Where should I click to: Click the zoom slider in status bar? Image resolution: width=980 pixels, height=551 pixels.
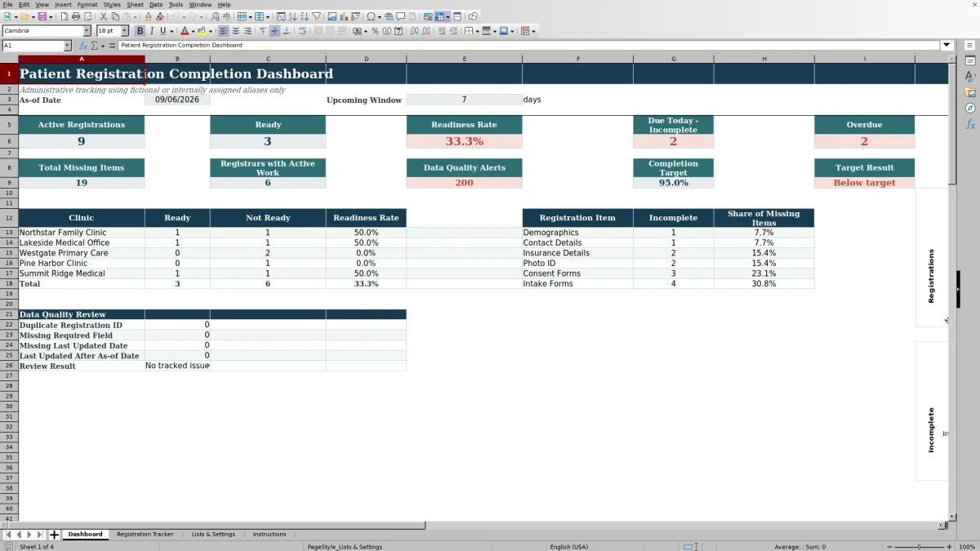click(x=920, y=546)
